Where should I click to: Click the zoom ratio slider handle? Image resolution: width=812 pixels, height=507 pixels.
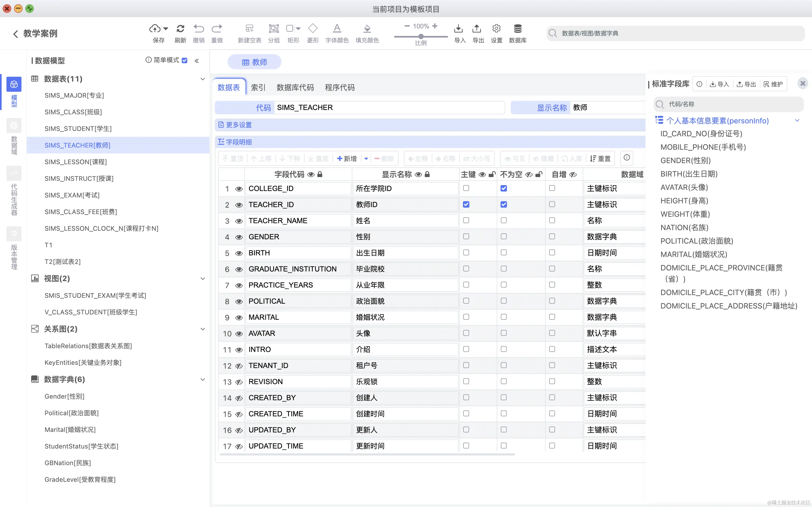421,36
